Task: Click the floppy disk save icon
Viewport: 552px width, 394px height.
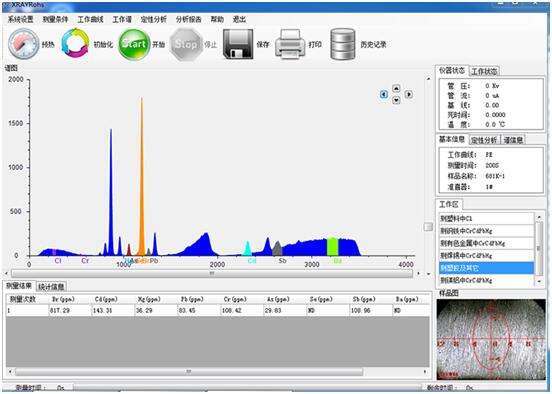Action: (238, 44)
